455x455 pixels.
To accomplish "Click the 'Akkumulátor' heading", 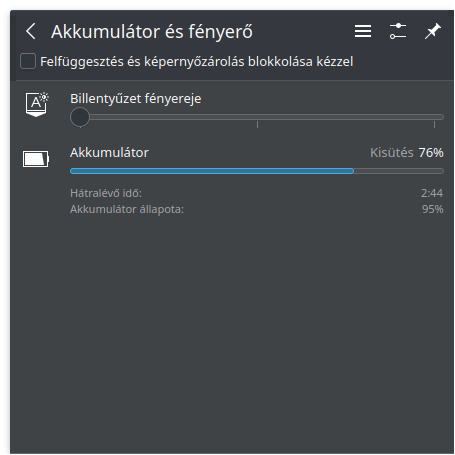I will click(x=109, y=153).
